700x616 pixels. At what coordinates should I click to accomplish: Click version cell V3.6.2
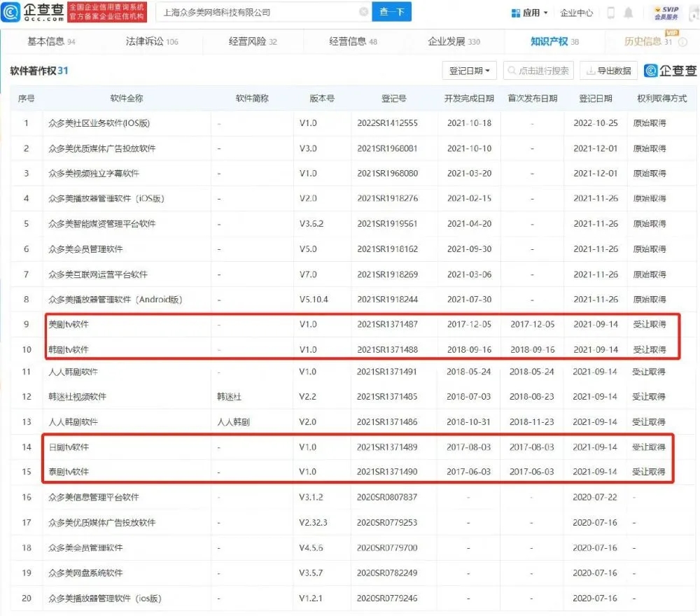tap(311, 223)
